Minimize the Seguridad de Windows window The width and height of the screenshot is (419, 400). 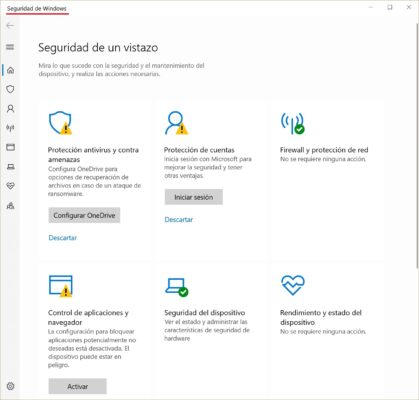[371, 7]
